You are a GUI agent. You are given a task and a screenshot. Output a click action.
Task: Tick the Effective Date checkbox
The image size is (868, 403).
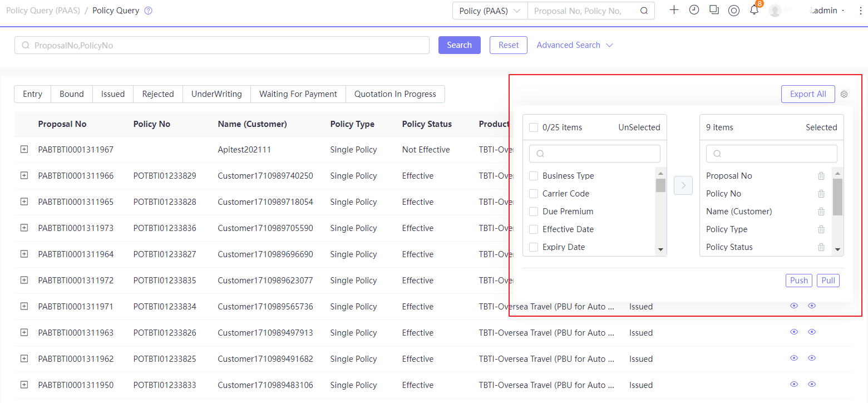pos(534,229)
